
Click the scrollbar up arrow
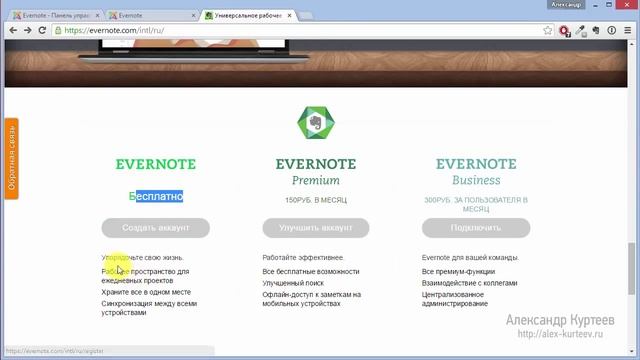631,43
